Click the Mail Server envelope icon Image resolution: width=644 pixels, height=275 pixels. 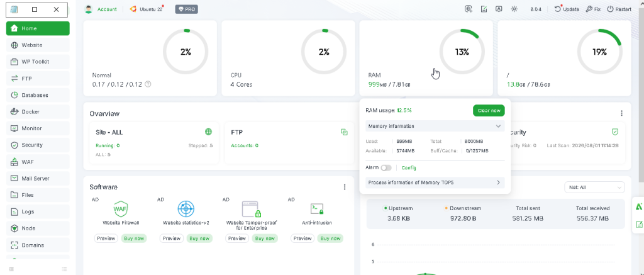(x=14, y=178)
